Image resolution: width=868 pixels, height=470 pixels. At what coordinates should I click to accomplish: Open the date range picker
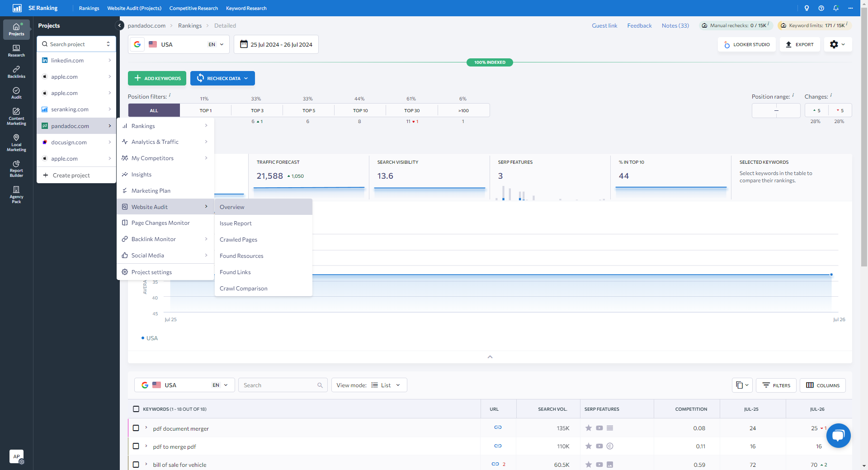276,44
